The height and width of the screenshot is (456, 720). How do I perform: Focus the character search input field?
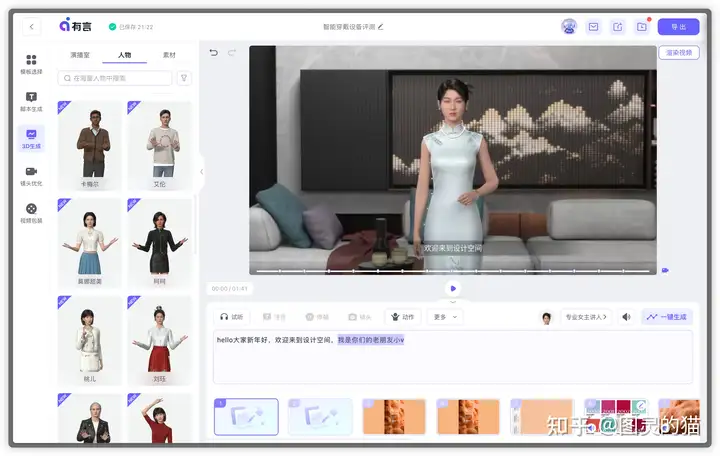pos(115,78)
